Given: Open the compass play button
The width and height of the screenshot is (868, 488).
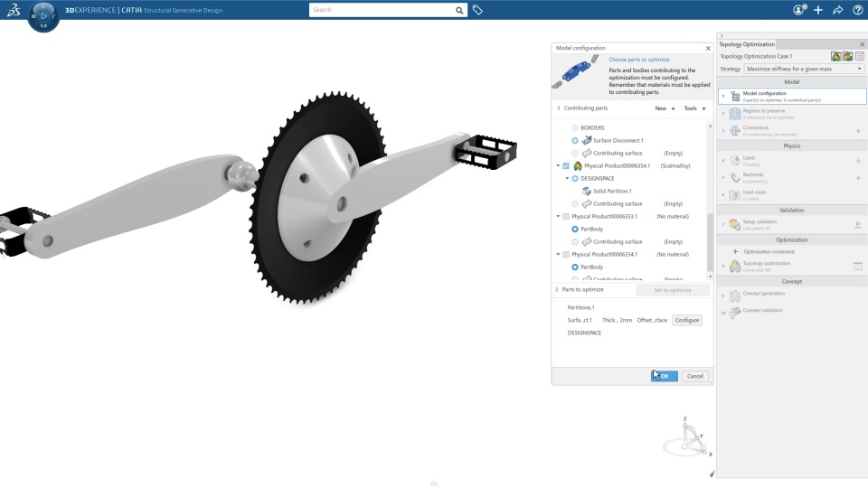Looking at the screenshot, I should click(43, 16).
